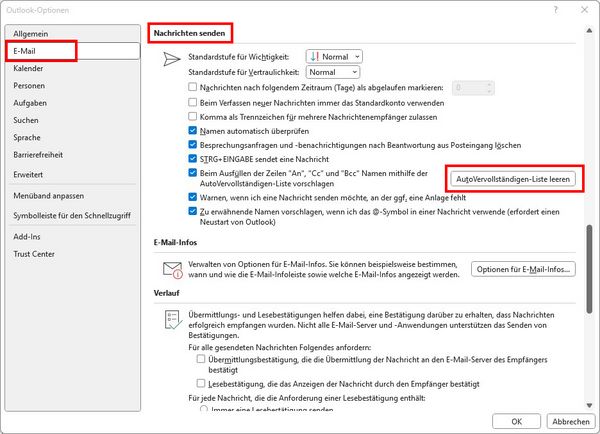The image size is (600, 434).
Task: Click the vertical scrollbar thumb
Action: tap(589, 269)
